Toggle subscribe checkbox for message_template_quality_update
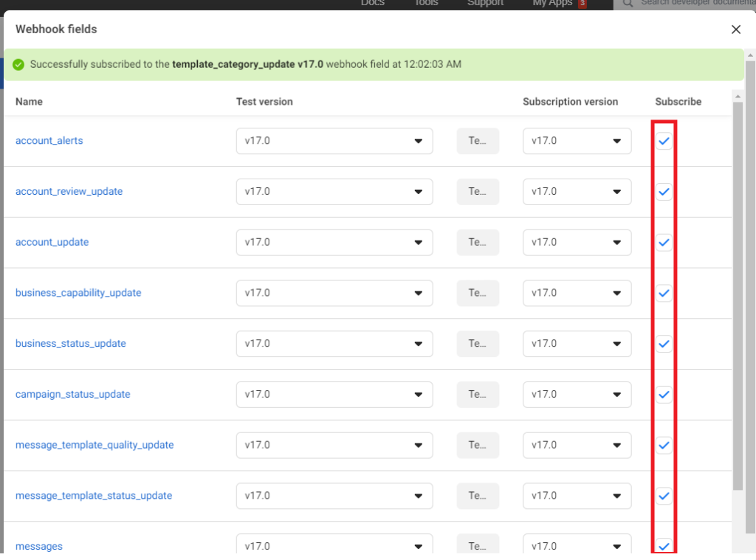756x560 pixels. (x=664, y=446)
